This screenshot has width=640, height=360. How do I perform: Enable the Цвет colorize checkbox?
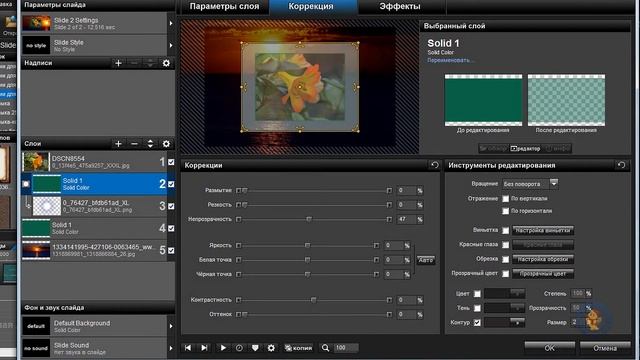[x=477, y=294]
